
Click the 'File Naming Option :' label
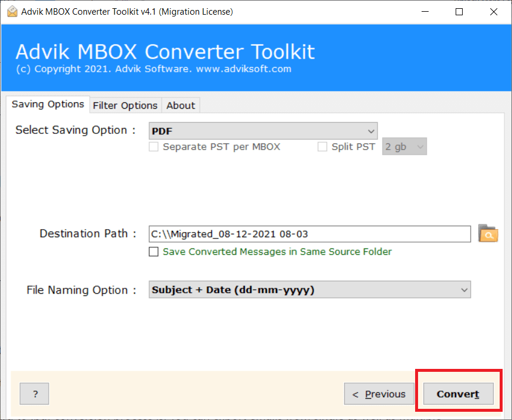[x=81, y=290]
